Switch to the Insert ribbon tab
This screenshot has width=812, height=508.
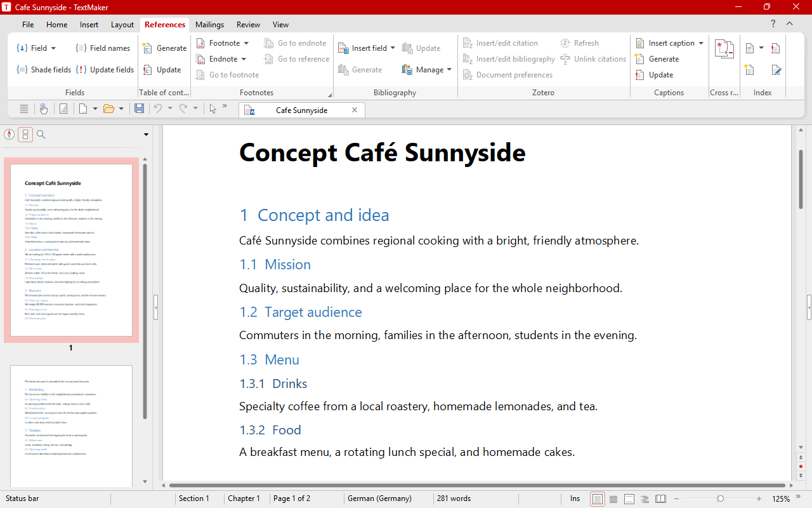89,25
